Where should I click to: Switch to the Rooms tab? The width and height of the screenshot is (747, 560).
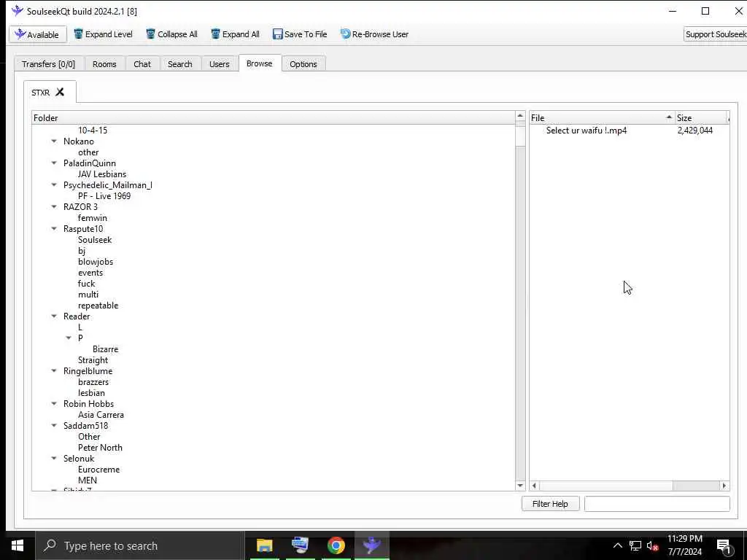(104, 64)
